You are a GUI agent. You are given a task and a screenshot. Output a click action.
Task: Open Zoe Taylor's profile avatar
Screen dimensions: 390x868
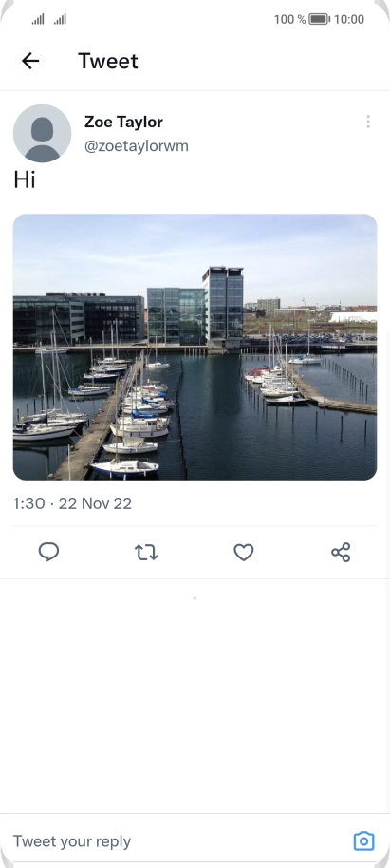(42, 133)
